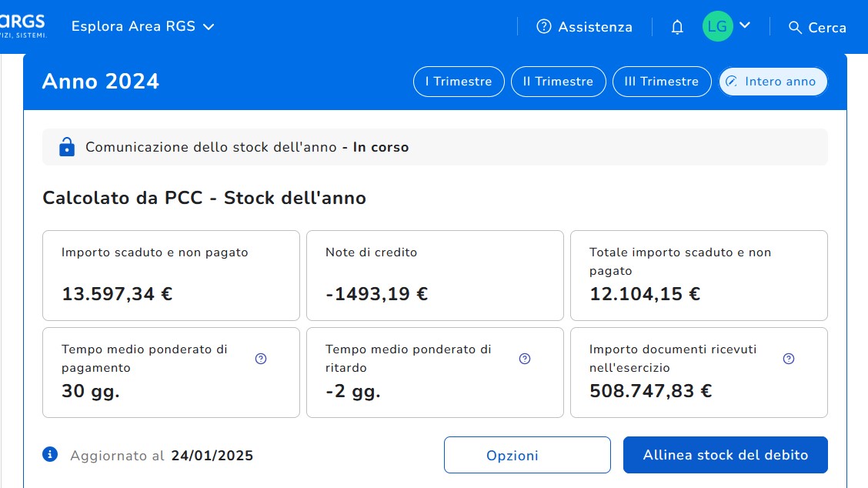This screenshot has height=488, width=868.
Task: Choose the III Trimestre period
Action: (662, 82)
